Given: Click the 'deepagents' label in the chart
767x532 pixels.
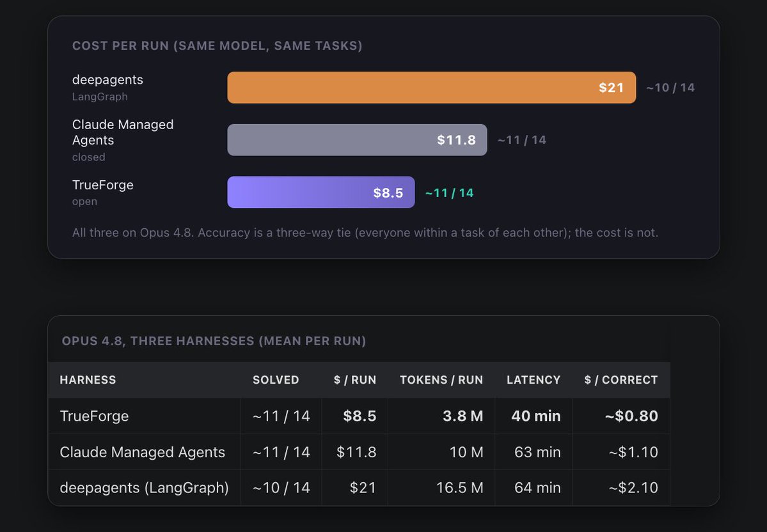Looking at the screenshot, I should coord(107,80).
